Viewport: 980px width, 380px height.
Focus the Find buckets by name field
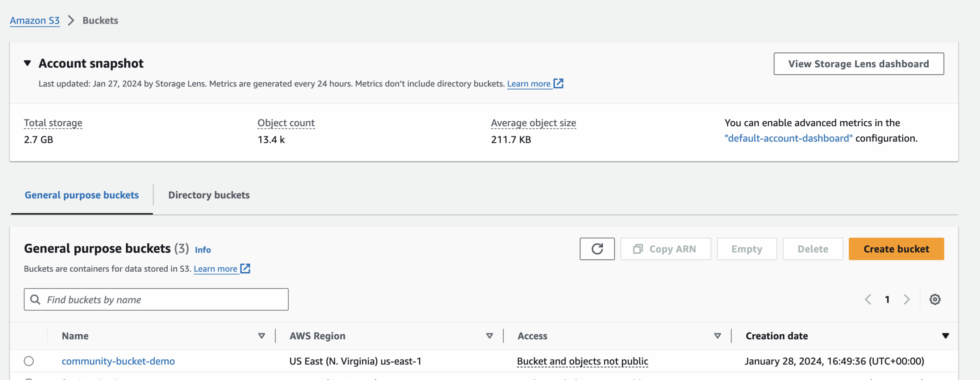pos(165,299)
